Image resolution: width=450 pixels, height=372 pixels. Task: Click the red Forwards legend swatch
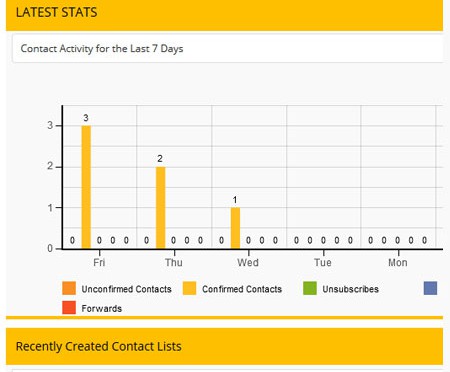click(x=69, y=308)
